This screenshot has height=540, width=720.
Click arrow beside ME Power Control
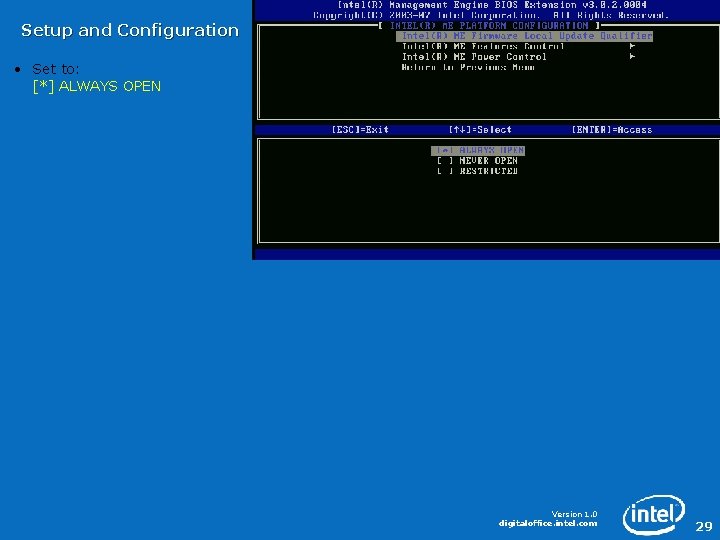(x=632, y=56)
